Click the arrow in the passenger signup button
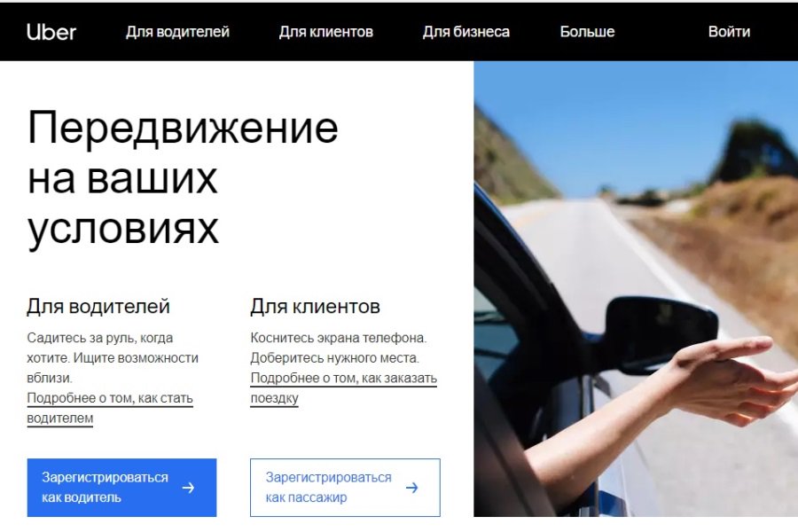The height and width of the screenshot is (532, 798). click(x=411, y=488)
